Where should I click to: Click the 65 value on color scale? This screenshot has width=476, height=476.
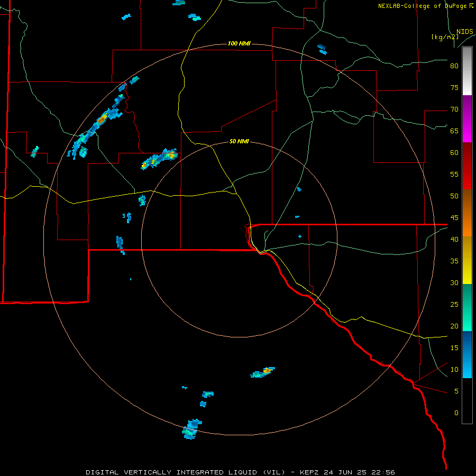tap(454, 131)
